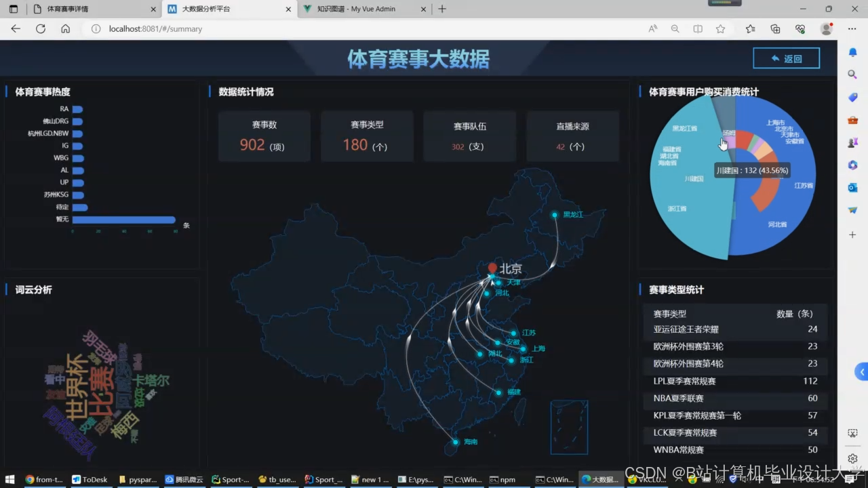Click the 海南 point on the map
This screenshot has height=488, width=868.
click(456, 442)
